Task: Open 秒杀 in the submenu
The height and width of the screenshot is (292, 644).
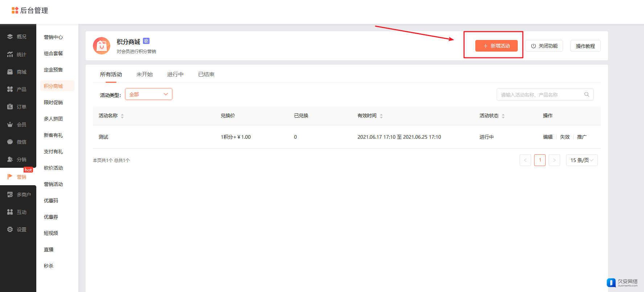Action: 49,266
